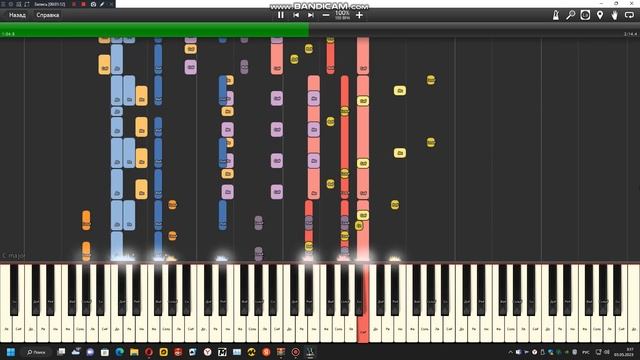Click the total duration label 2:14.4

630,34
